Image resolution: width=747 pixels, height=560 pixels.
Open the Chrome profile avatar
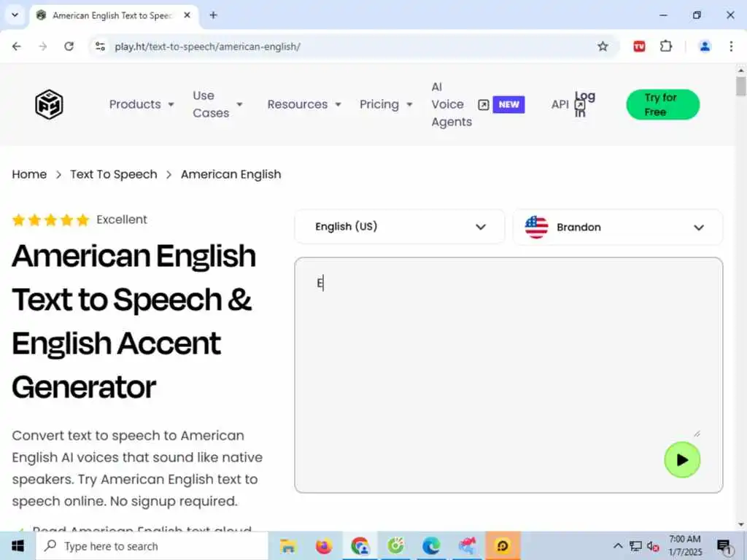click(x=705, y=46)
